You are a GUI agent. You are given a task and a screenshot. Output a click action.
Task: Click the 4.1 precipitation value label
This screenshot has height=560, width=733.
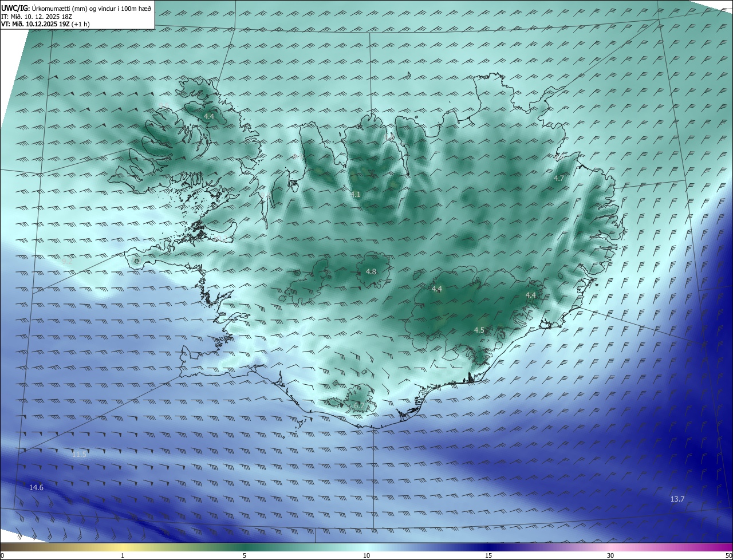(x=356, y=195)
